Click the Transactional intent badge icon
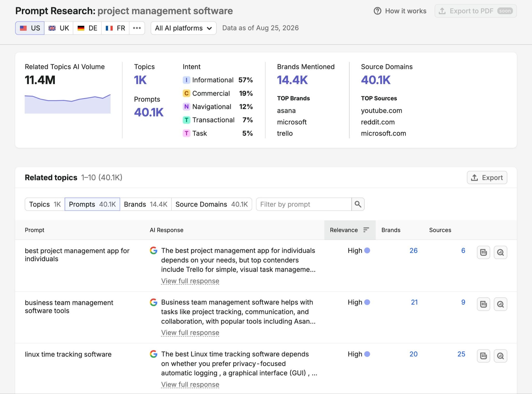Image resolution: width=532 pixels, height=394 pixels. [x=186, y=120]
